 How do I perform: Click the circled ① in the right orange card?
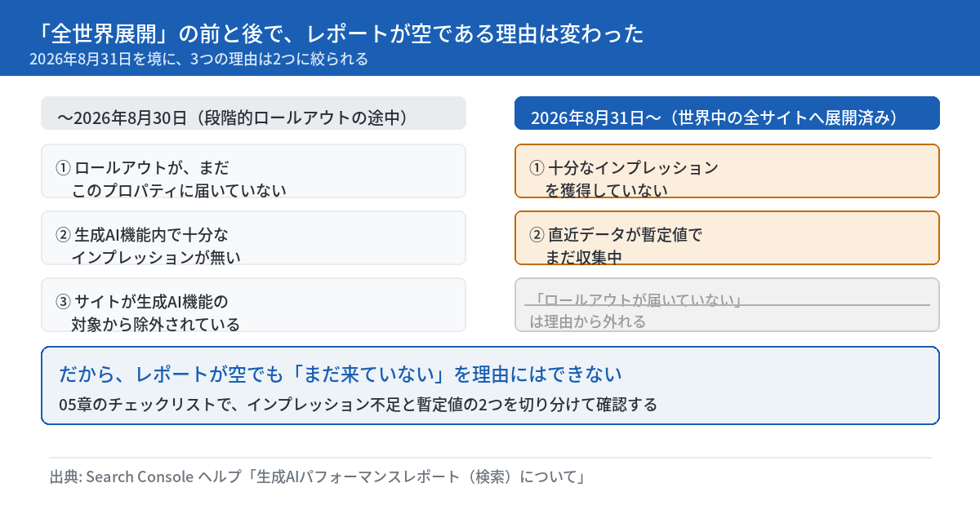tap(537, 168)
